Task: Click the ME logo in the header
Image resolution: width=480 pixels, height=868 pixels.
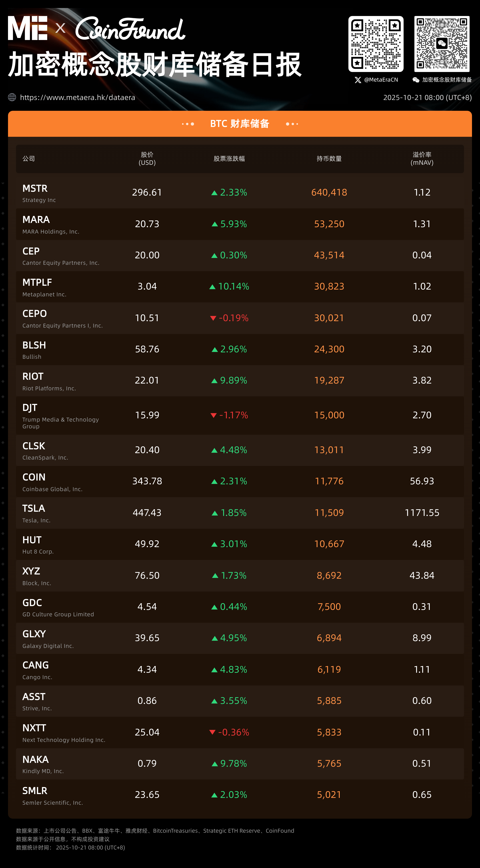Action: (x=28, y=28)
